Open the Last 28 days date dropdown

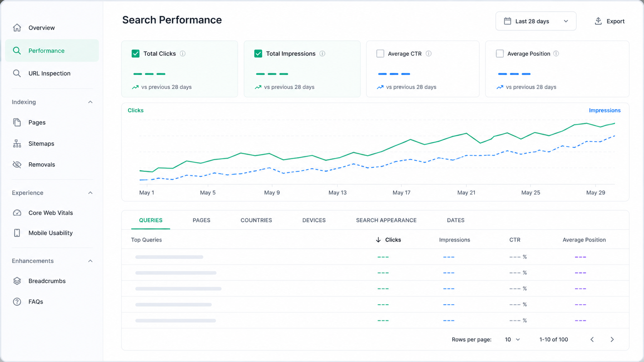click(536, 21)
